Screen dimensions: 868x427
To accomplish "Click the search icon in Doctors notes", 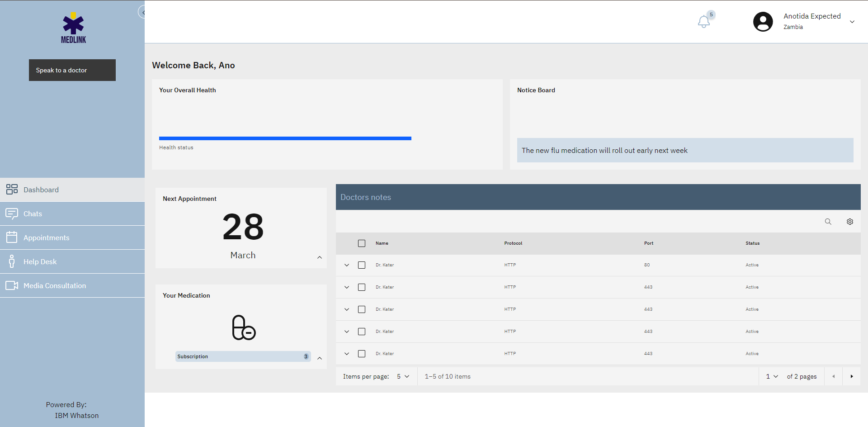I will (828, 222).
